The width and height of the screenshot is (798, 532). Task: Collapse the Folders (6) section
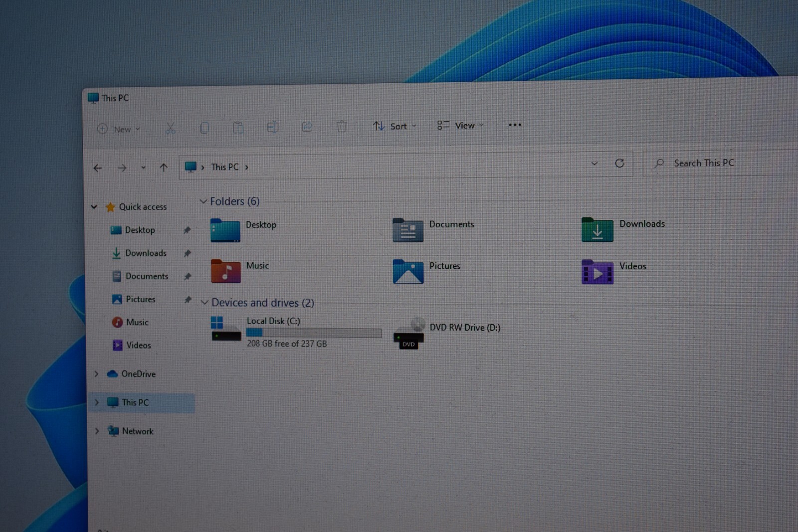pos(203,201)
